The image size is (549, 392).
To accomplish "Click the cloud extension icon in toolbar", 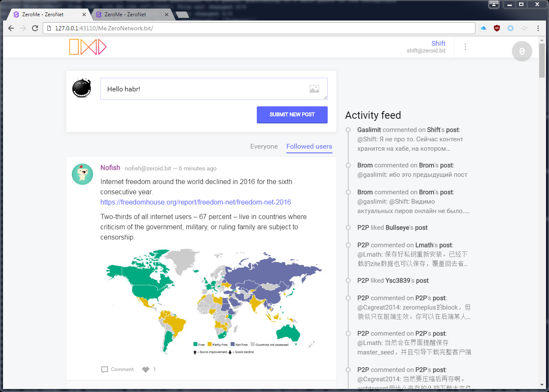I will coord(483,28).
